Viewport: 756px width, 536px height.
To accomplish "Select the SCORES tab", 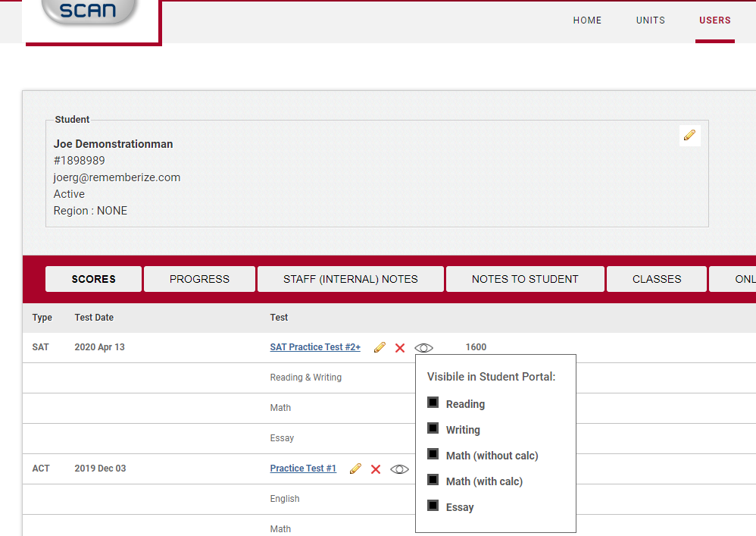I will [x=93, y=279].
